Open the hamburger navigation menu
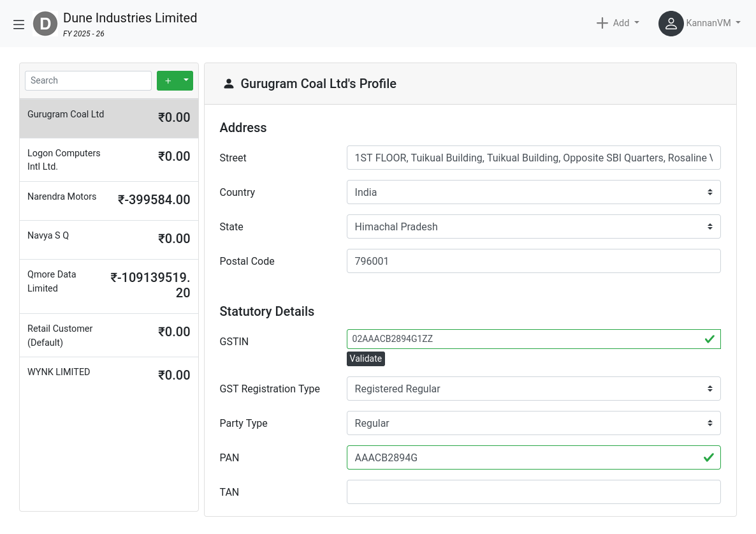The height and width of the screenshot is (534, 756). click(18, 24)
